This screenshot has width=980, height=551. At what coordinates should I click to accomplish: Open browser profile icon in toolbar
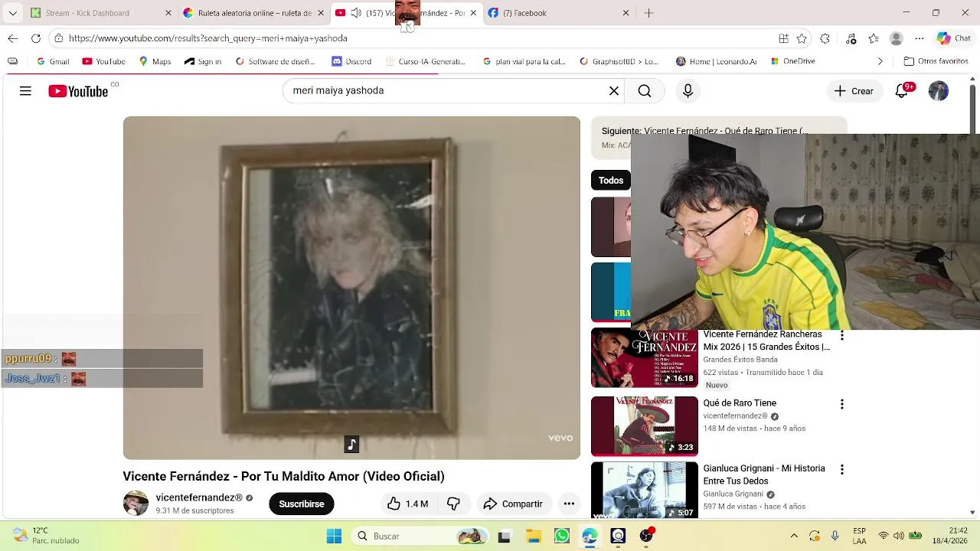[x=897, y=38]
